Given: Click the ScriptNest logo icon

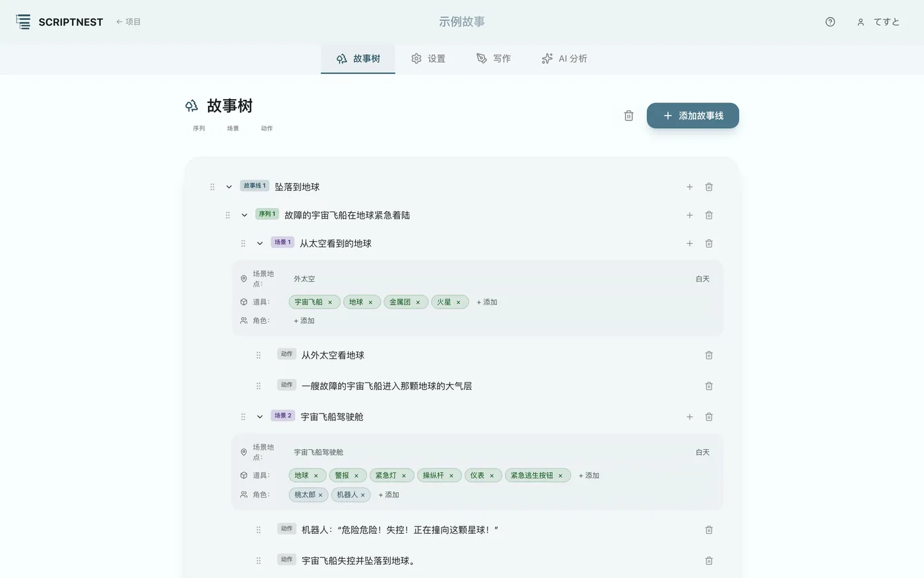Looking at the screenshot, I should pos(23,22).
